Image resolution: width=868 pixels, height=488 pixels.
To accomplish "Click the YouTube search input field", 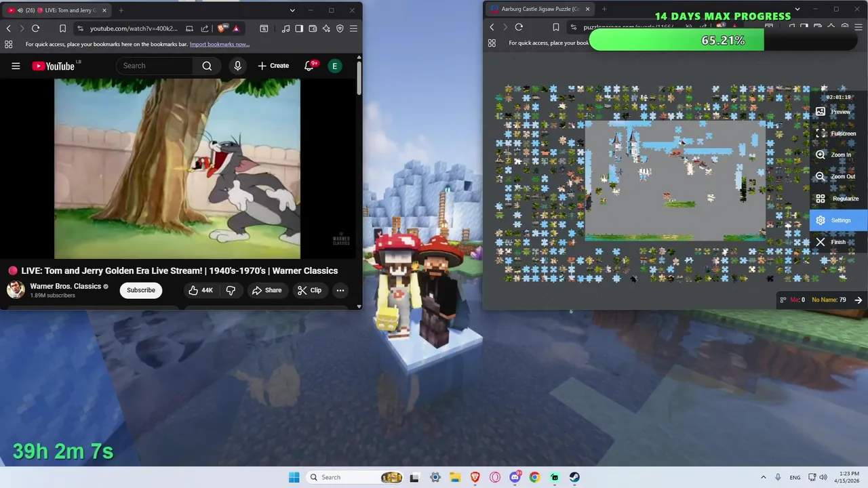I will point(155,66).
